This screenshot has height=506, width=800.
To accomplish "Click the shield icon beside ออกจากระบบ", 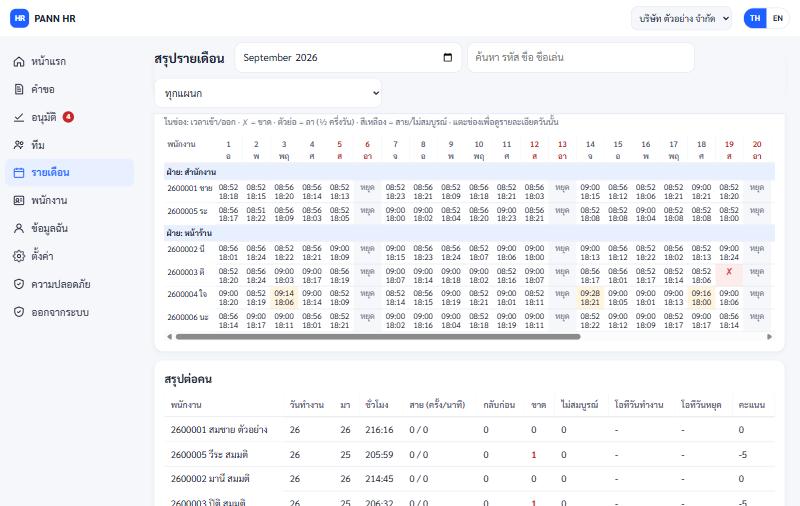I will click(x=19, y=312).
